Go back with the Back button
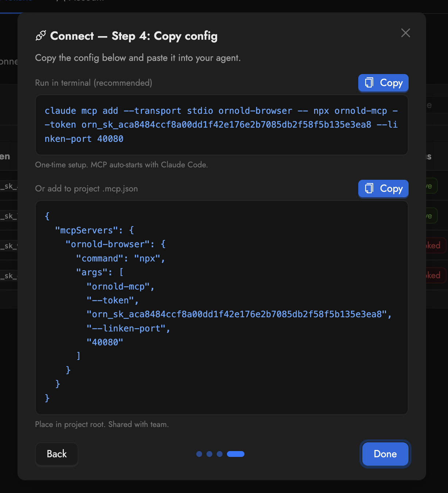The image size is (448, 493). 57,454
